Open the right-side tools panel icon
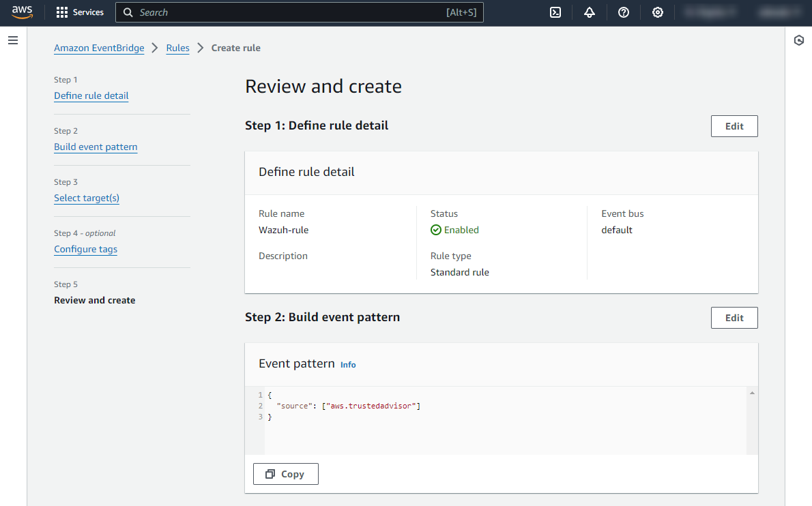The image size is (812, 506). 799,41
